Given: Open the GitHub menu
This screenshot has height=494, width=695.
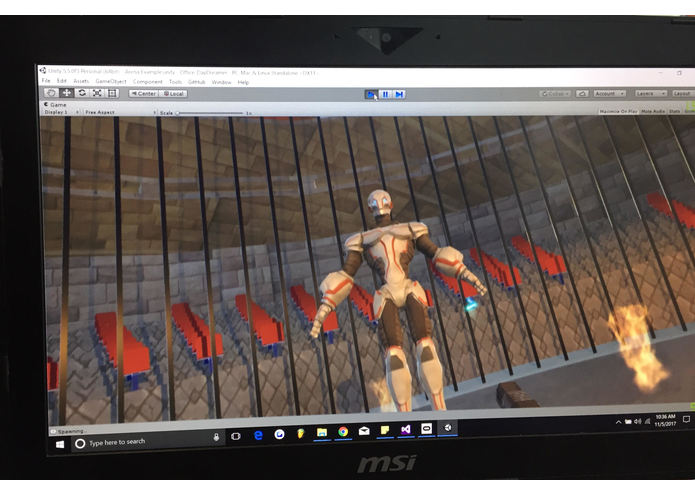Looking at the screenshot, I should click(x=196, y=82).
